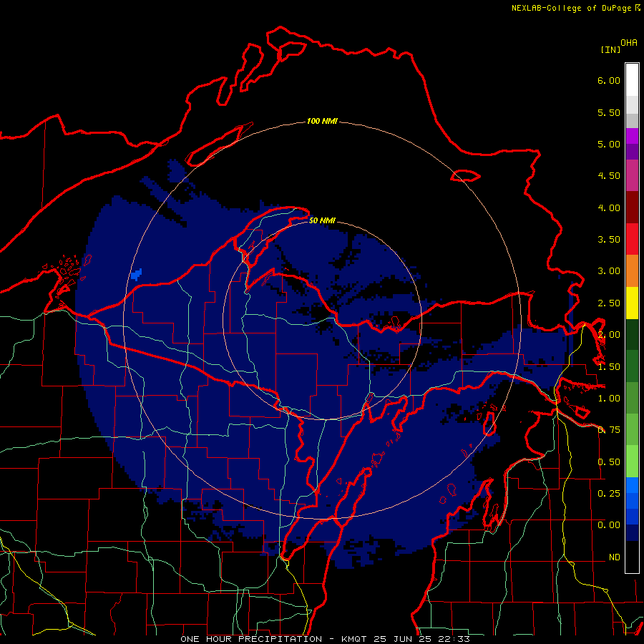Click the 0.25 legend value
This screenshot has width=644, height=644.
tap(609, 493)
